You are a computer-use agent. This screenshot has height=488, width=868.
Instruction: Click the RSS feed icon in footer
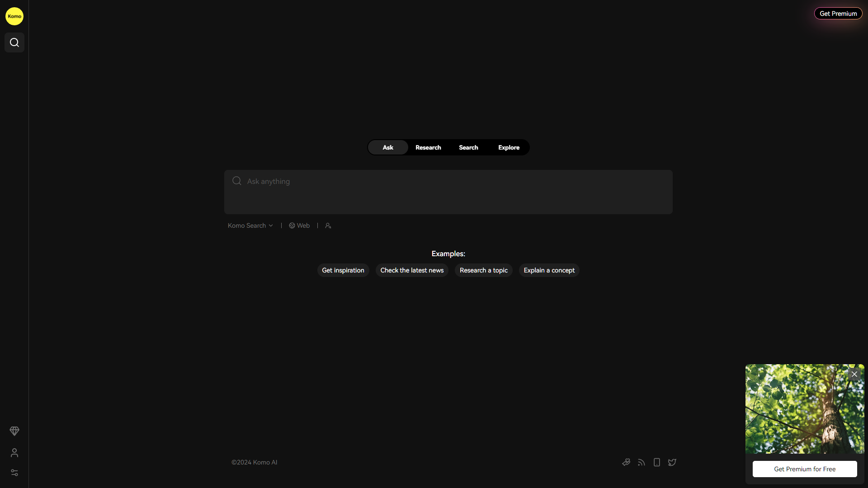(x=641, y=462)
